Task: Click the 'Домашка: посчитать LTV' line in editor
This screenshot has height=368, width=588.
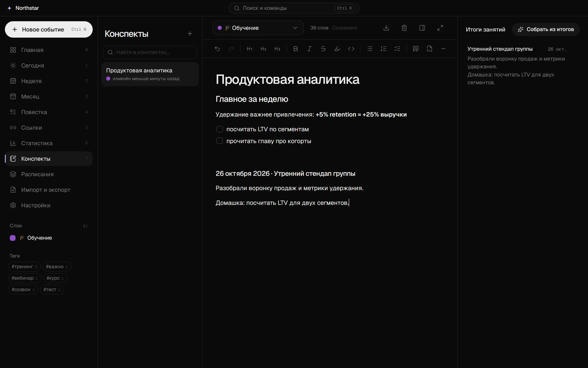Action: point(282,203)
